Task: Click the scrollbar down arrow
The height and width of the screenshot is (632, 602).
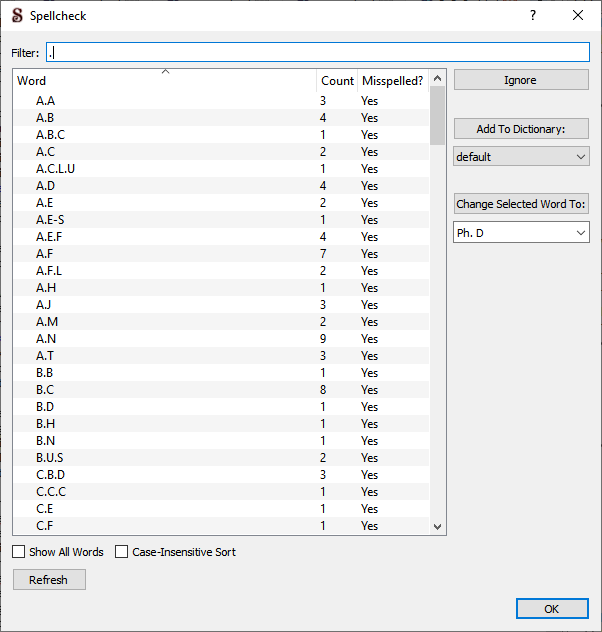Action: 437,526
